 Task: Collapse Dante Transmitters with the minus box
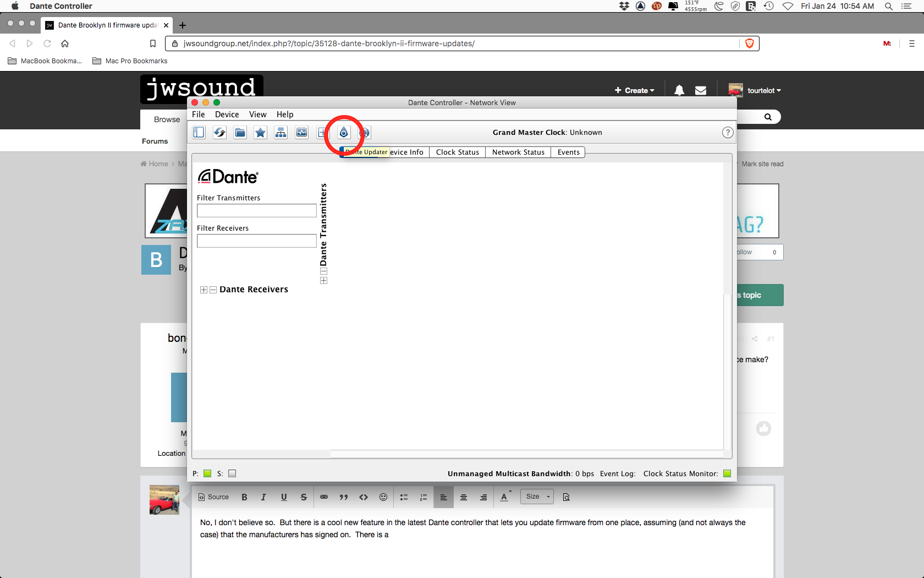pos(323,271)
